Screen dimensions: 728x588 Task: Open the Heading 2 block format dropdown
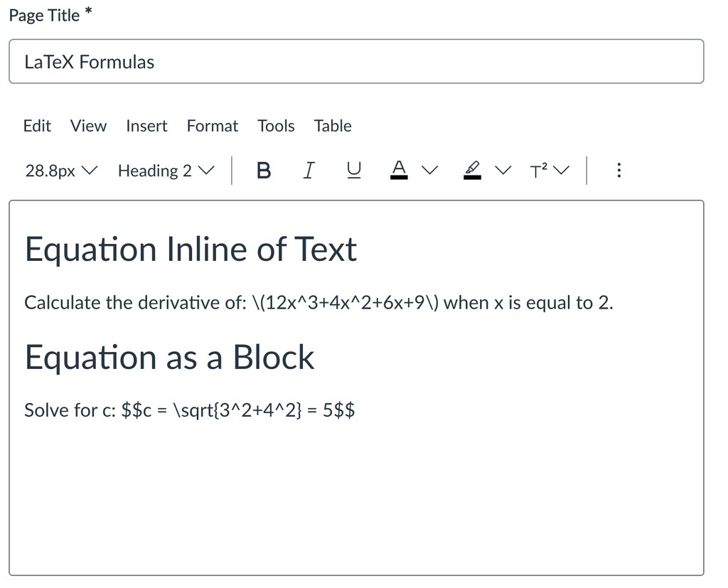(166, 171)
